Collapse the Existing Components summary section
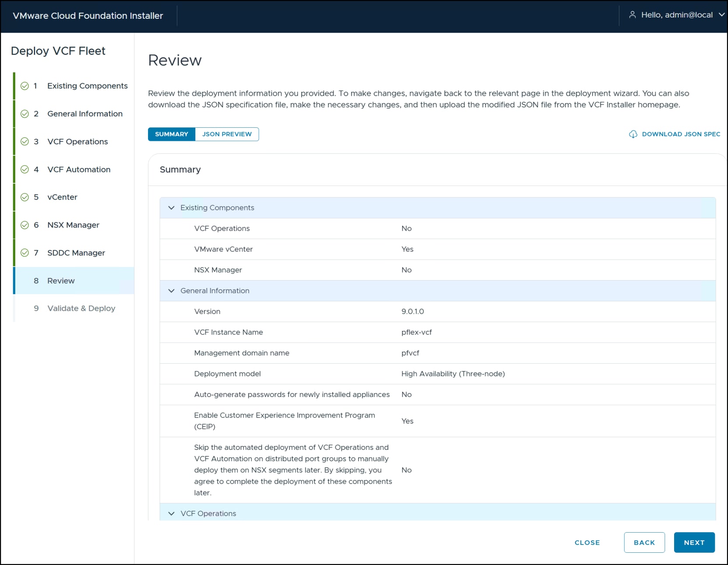The image size is (728, 565). 171,208
